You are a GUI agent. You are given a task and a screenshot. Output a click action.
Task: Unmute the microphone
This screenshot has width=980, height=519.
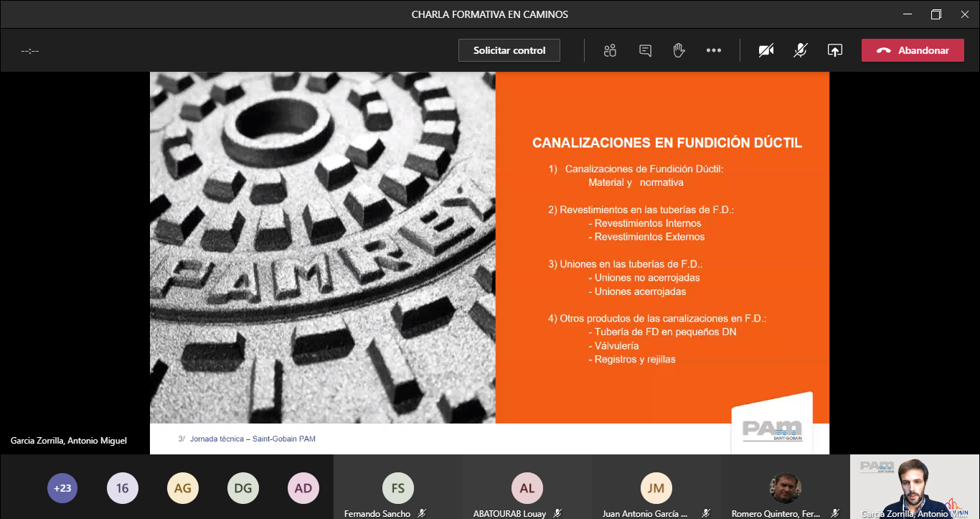pyautogui.click(x=801, y=50)
